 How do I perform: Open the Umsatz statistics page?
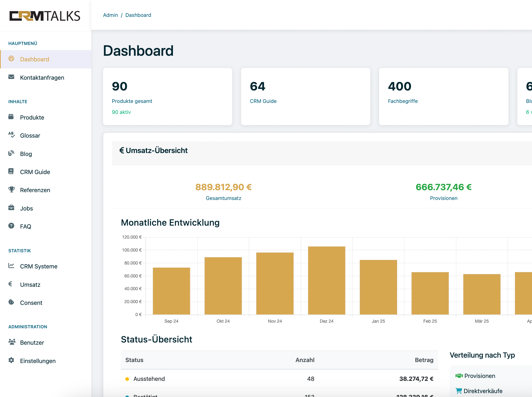(46, 285)
